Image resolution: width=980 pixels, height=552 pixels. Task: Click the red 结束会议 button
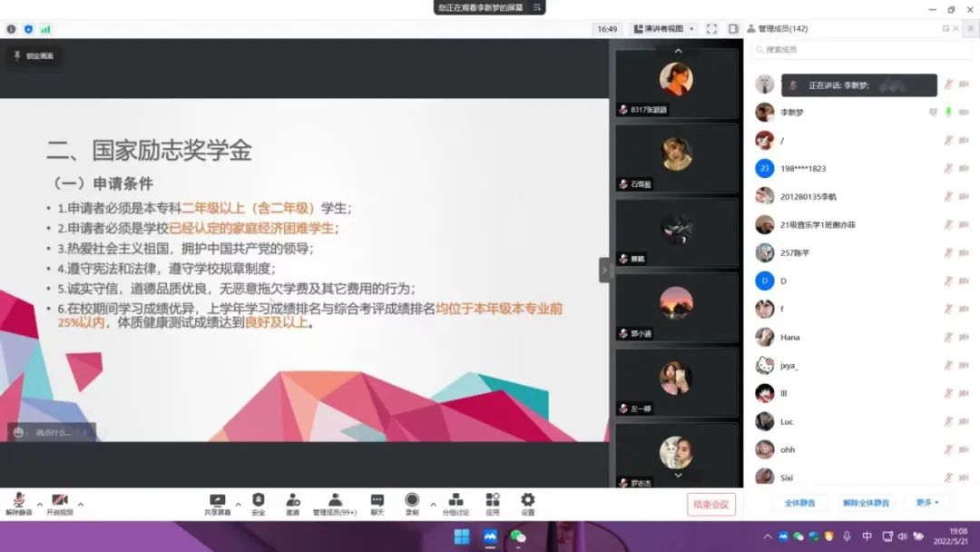(x=711, y=504)
